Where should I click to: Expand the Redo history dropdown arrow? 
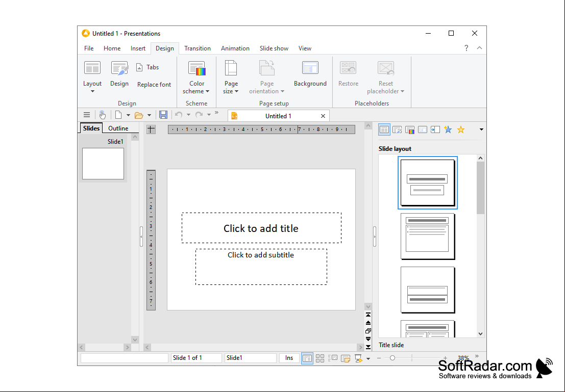[209, 115]
